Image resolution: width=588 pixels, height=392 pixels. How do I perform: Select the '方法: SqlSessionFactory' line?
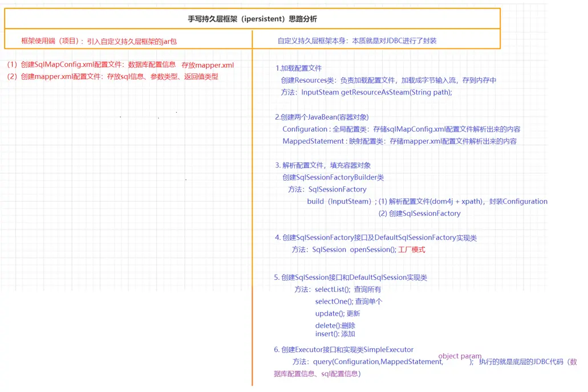point(327,189)
